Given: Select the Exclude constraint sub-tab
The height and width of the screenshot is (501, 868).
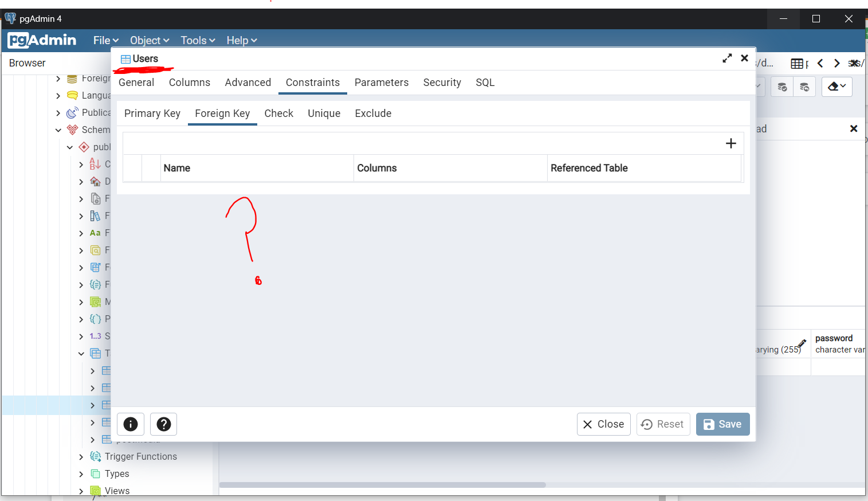Looking at the screenshot, I should point(374,113).
